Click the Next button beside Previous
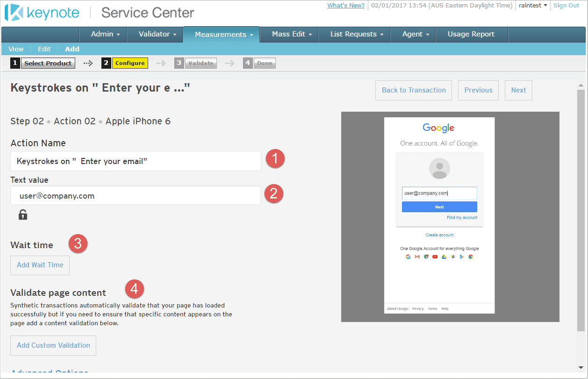The width and height of the screenshot is (588, 379). click(518, 90)
